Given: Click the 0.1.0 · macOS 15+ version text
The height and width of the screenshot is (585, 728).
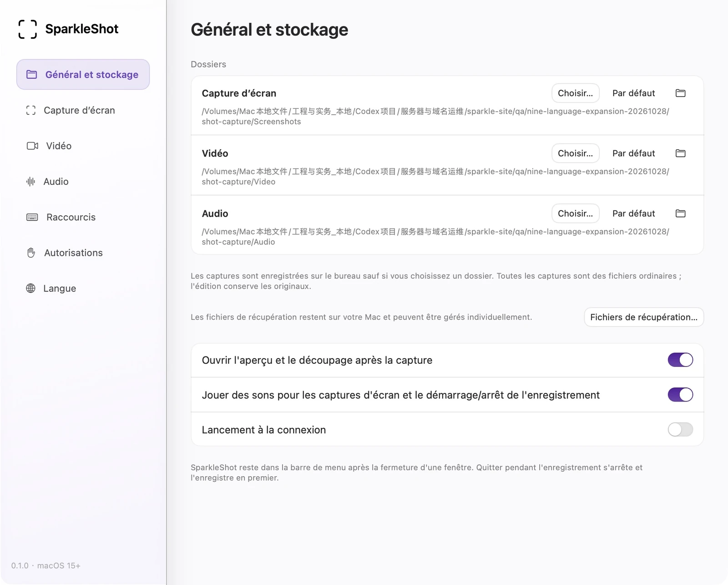Looking at the screenshot, I should coord(46,565).
